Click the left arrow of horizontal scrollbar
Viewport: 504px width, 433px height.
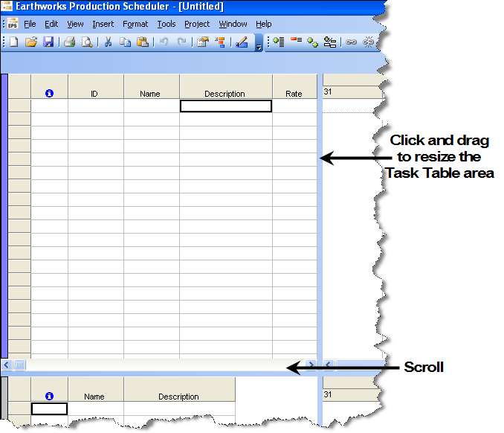point(7,365)
